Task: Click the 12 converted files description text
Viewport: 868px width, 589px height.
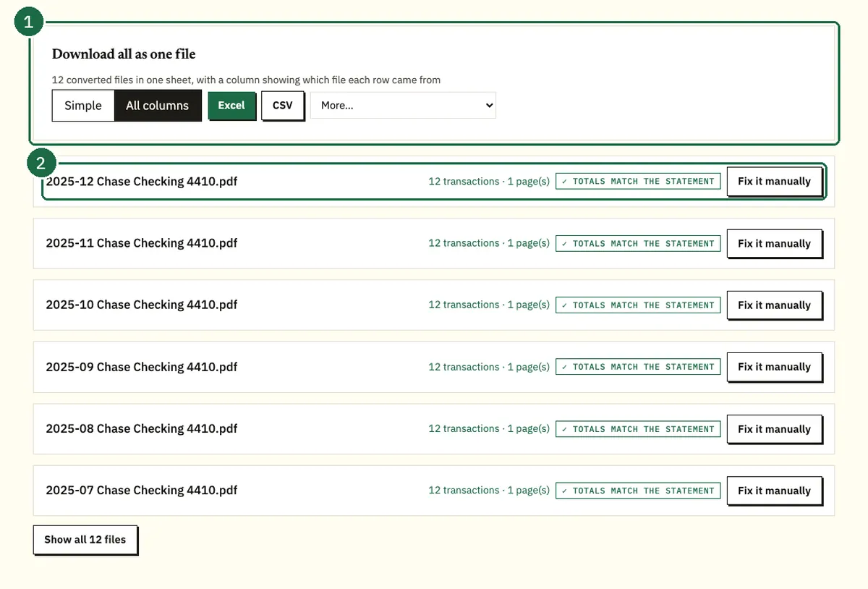Action: 246,80
